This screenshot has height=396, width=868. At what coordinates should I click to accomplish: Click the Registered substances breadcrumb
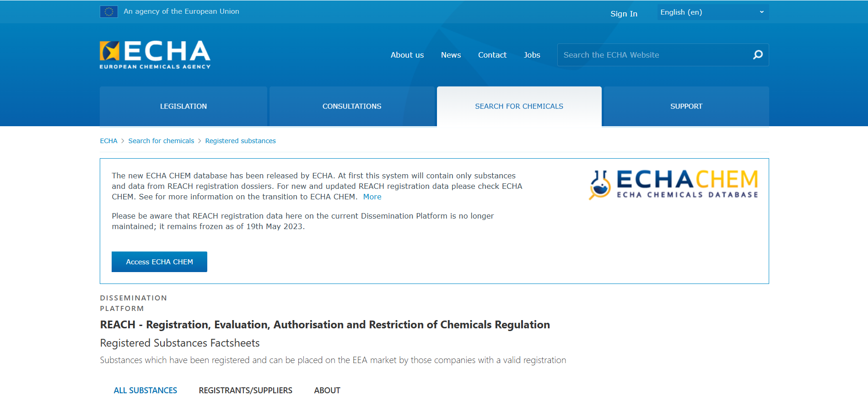pyautogui.click(x=241, y=141)
